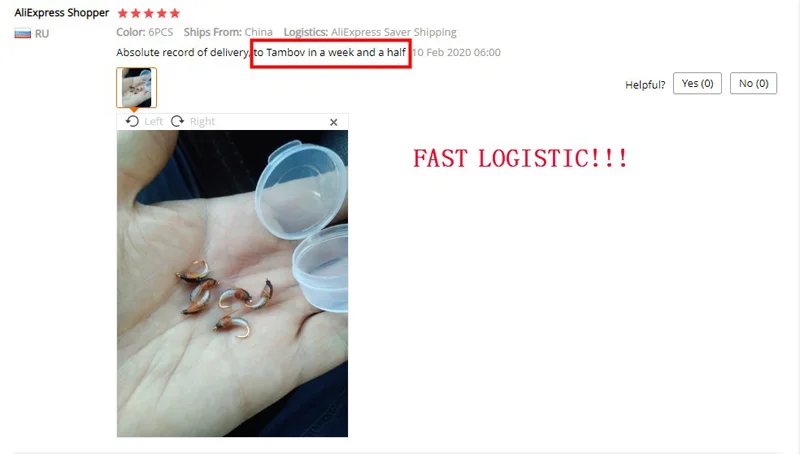Click the Russian flag icon
800x455 pixels.
pos(22,34)
